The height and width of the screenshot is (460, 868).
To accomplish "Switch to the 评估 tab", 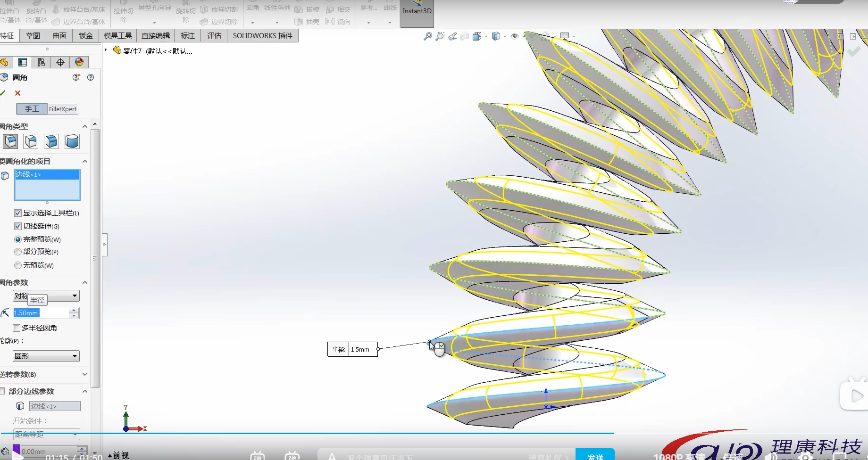I will (214, 36).
